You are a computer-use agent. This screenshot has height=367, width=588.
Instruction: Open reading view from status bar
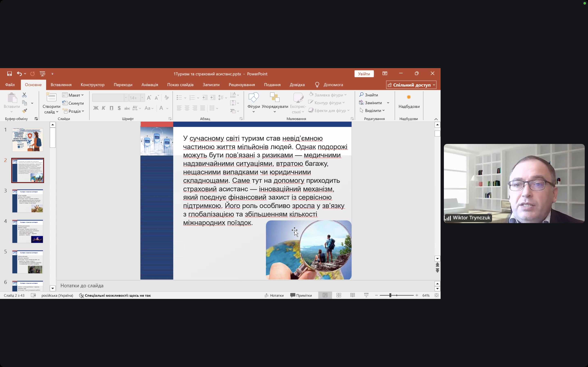pyautogui.click(x=352, y=295)
